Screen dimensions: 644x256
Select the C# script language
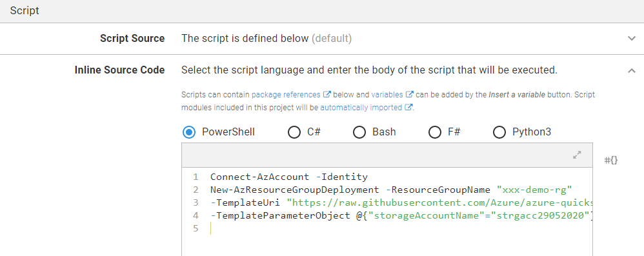click(x=294, y=132)
